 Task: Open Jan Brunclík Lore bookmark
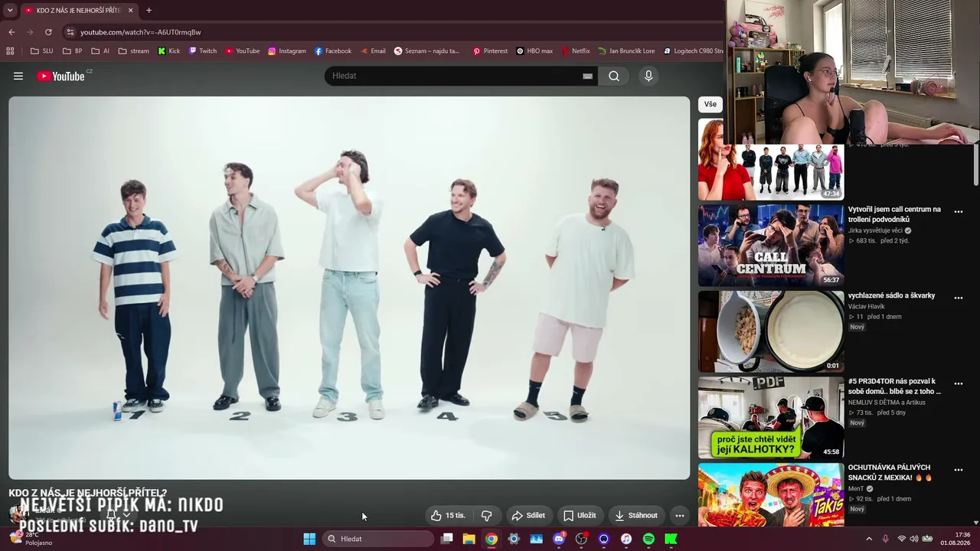pos(626,51)
